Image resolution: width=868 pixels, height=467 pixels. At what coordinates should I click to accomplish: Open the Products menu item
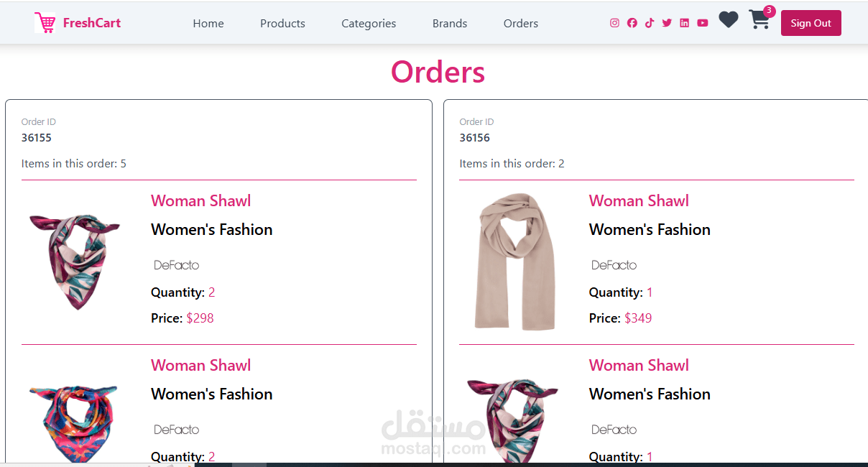[x=282, y=23]
